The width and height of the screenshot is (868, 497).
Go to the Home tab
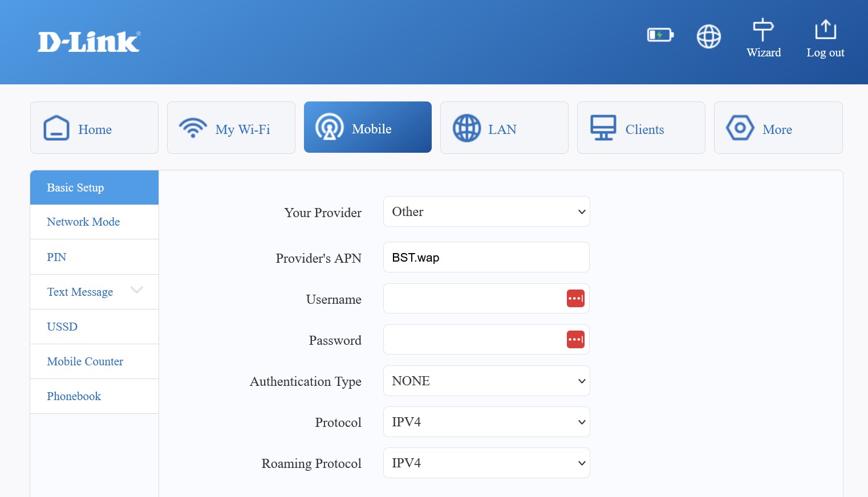tap(94, 128)
